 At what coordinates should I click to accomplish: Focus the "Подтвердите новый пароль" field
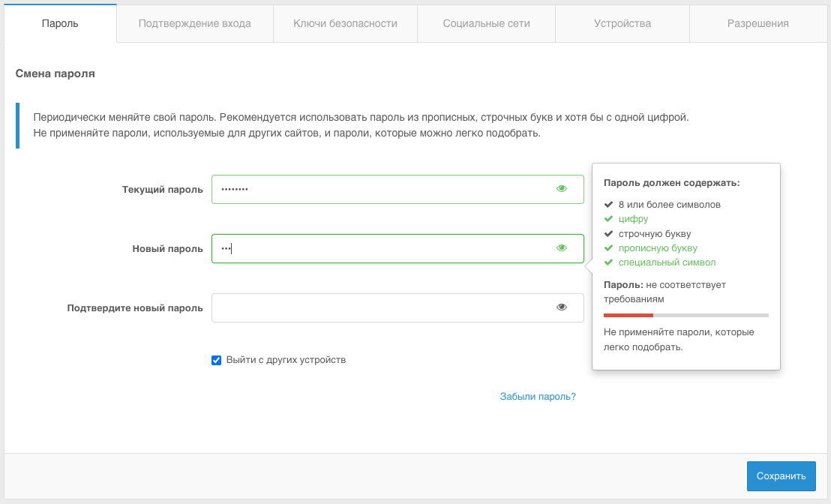382,307
